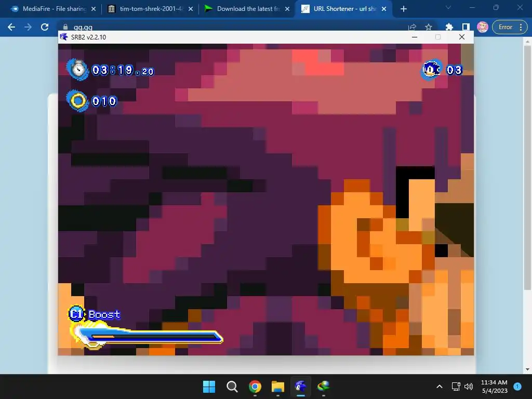Open network settings tray icon

click(456, 387)
